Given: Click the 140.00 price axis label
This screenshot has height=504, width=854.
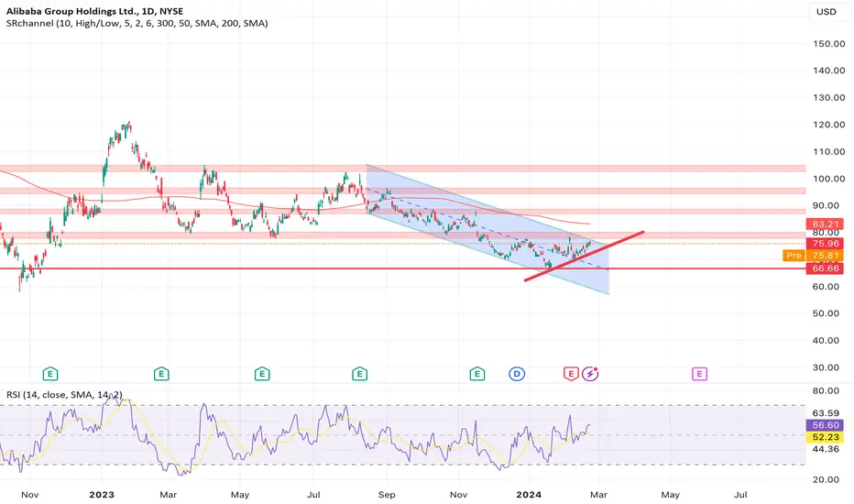Looking at the screenshot, I should (x=828, y=71).
